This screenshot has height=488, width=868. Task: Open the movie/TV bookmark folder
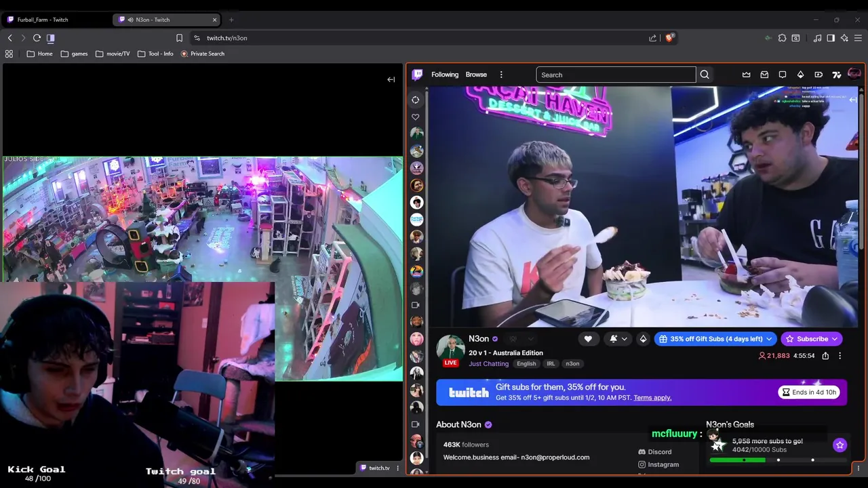click(113, 54)
